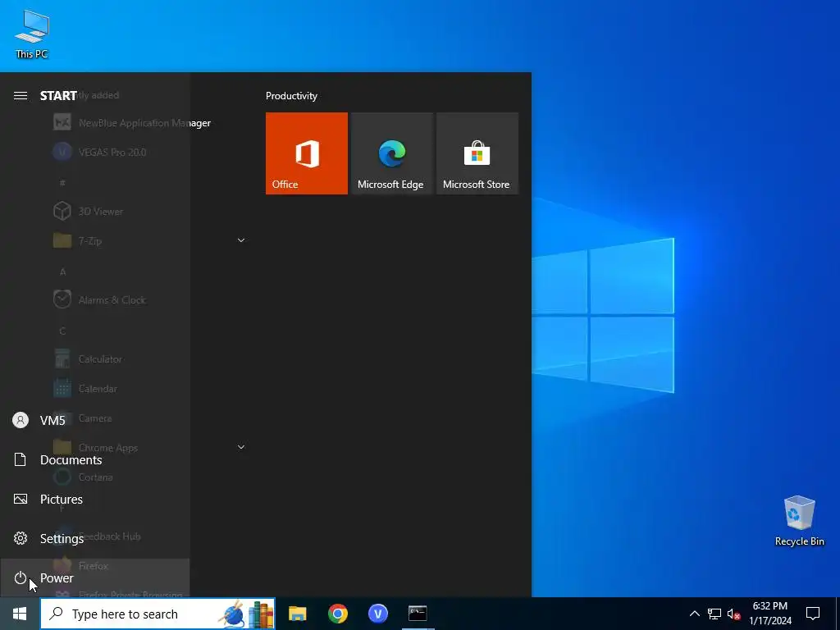Open Pictures from the Start sidebar
Viewport: 840px width, 630px height.
95,499
